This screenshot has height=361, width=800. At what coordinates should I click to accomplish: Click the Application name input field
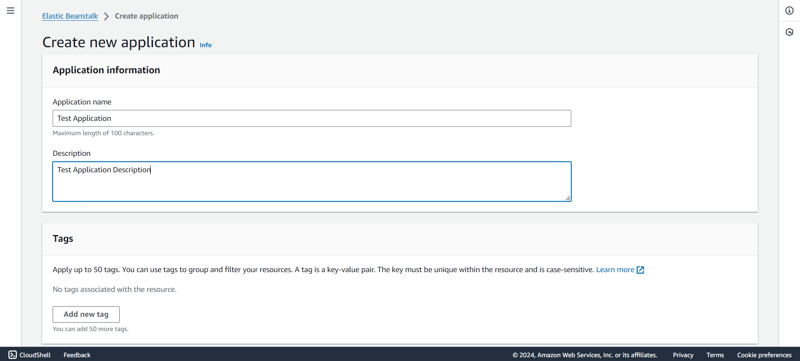[312, 118]
